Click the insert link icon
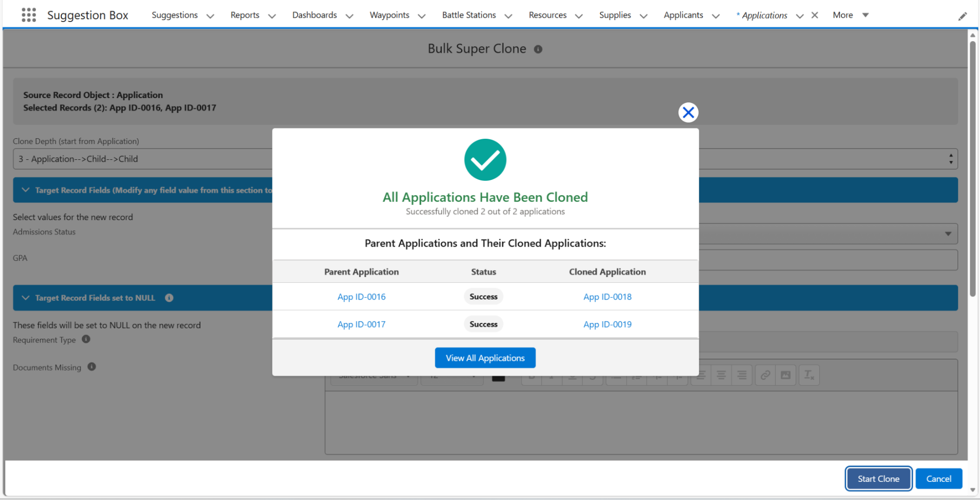Viewport: 980px width, 500px height. (765, 375)
